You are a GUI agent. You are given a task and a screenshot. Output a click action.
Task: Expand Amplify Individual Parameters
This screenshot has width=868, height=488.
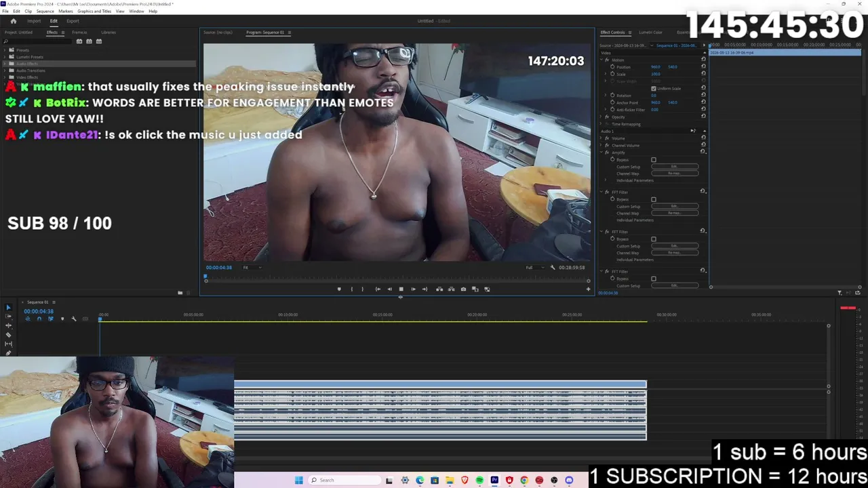click(606, 181)
